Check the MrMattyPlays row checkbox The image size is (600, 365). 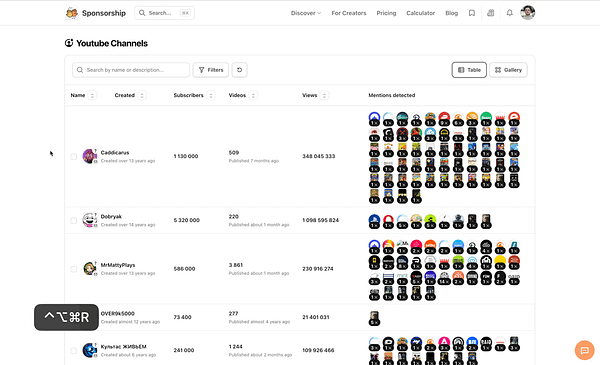tap(73, 269)
